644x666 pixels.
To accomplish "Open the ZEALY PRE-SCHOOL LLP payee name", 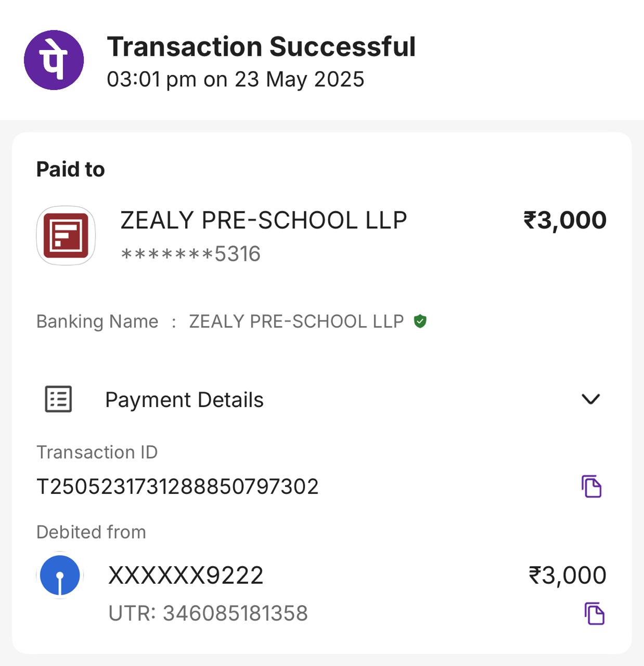I will (263, 220).
